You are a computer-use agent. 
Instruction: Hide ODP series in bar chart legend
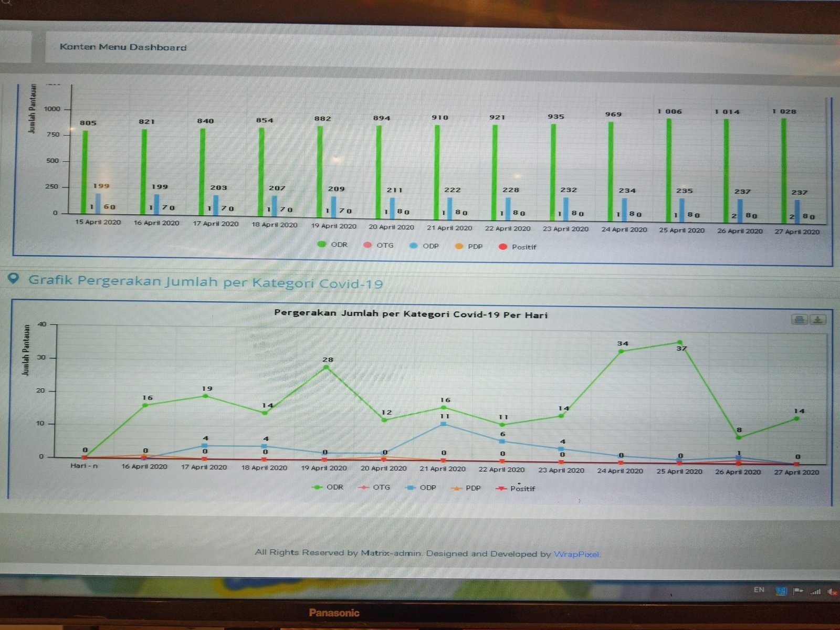(424, 246)
